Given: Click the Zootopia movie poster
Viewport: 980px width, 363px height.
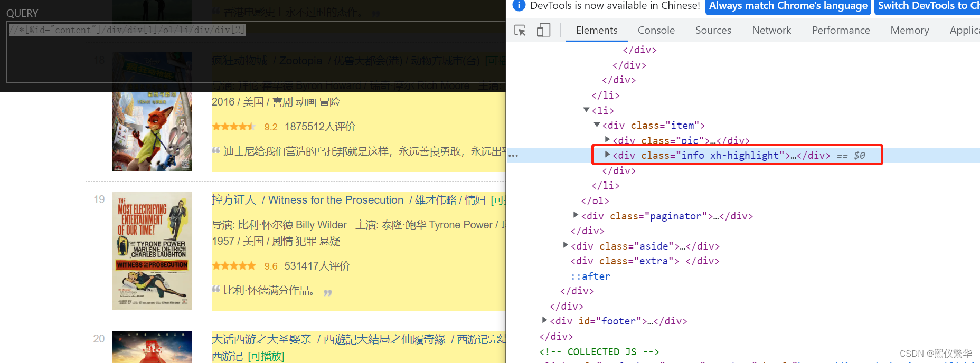Looking at the screenshot, I should (x=152, y=111).
